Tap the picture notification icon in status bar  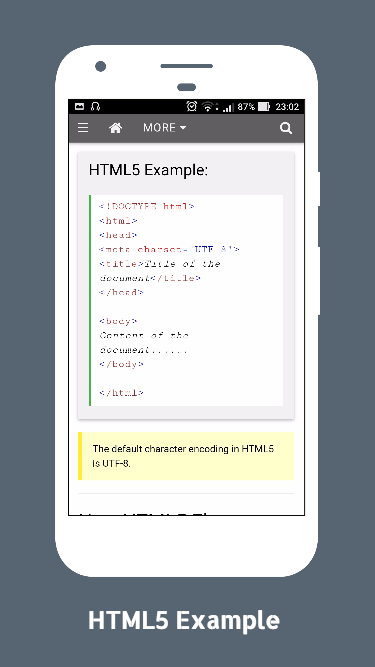[80, 106]
